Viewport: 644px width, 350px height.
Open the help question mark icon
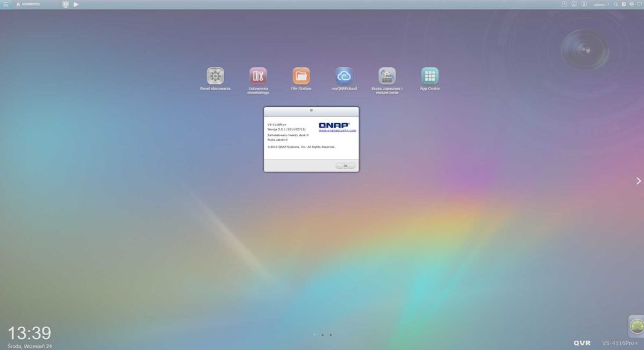click(x=624, y=4)
